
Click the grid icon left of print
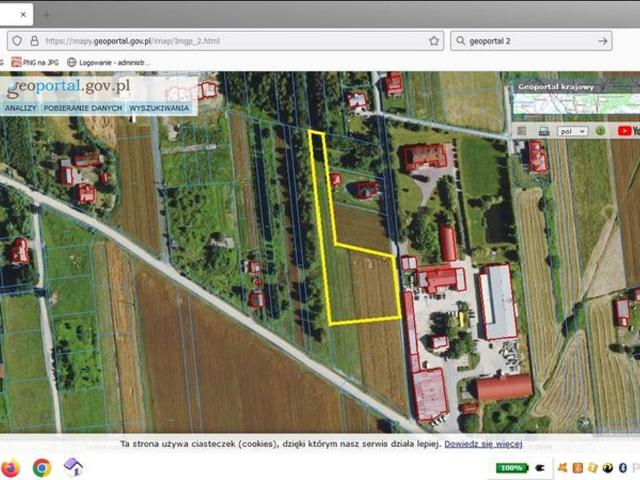point(523,131)
